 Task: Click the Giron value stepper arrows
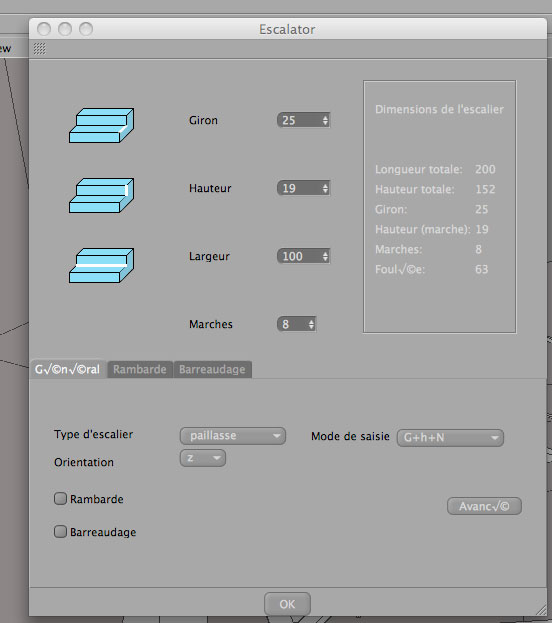tap(325, 120)
